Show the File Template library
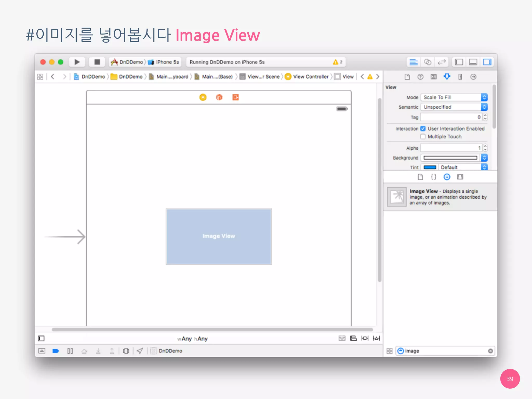The height and width of the screenshot is (399, 532). [420, 177]
